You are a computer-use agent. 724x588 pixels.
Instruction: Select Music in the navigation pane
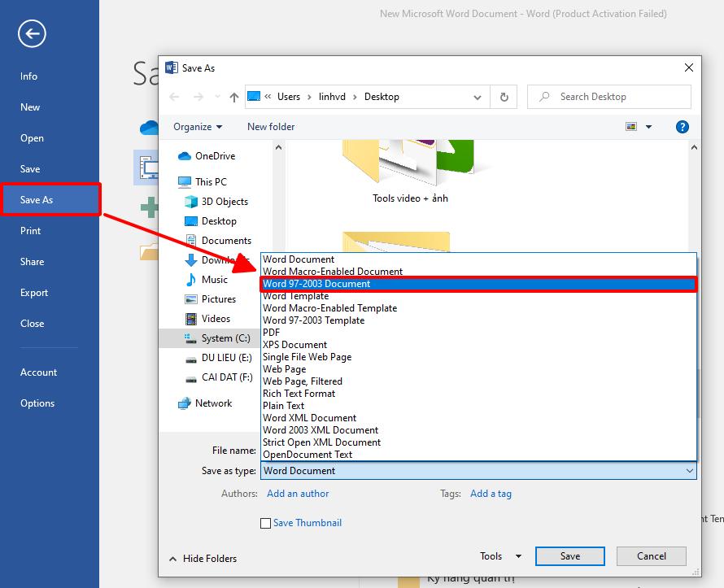206,280
